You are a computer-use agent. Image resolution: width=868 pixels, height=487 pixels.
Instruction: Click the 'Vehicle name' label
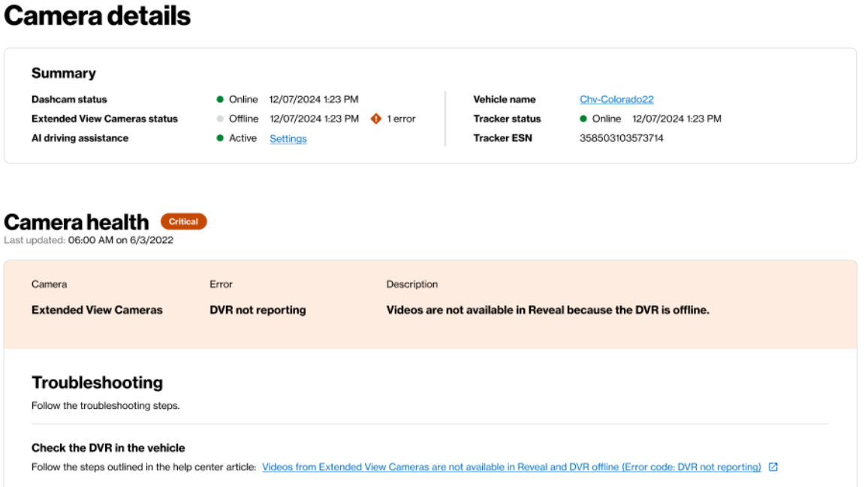coord(505,100)
